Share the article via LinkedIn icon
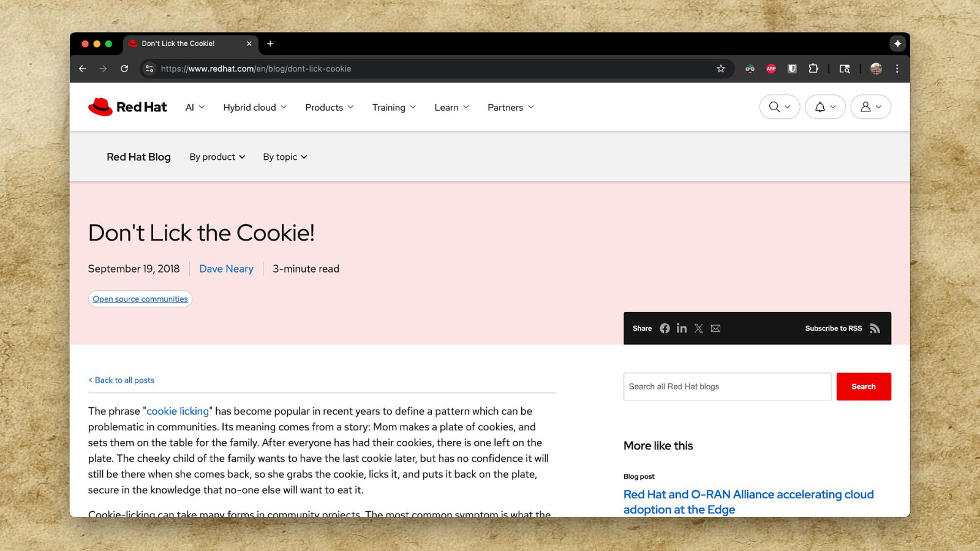 pyautogui.click(x=682, y=329)
